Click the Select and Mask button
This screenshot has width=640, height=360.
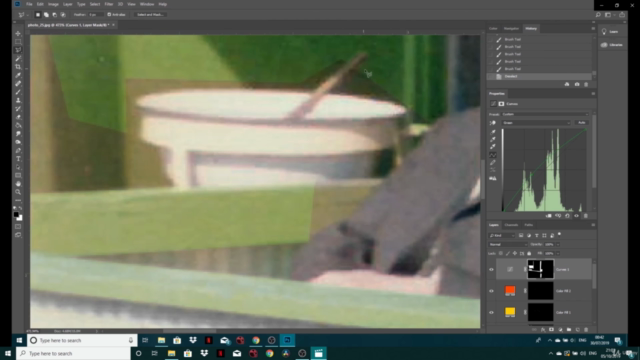coord(150,15)
